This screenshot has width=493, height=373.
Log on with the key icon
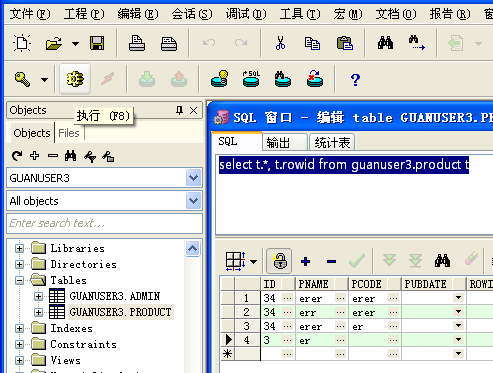22,79
